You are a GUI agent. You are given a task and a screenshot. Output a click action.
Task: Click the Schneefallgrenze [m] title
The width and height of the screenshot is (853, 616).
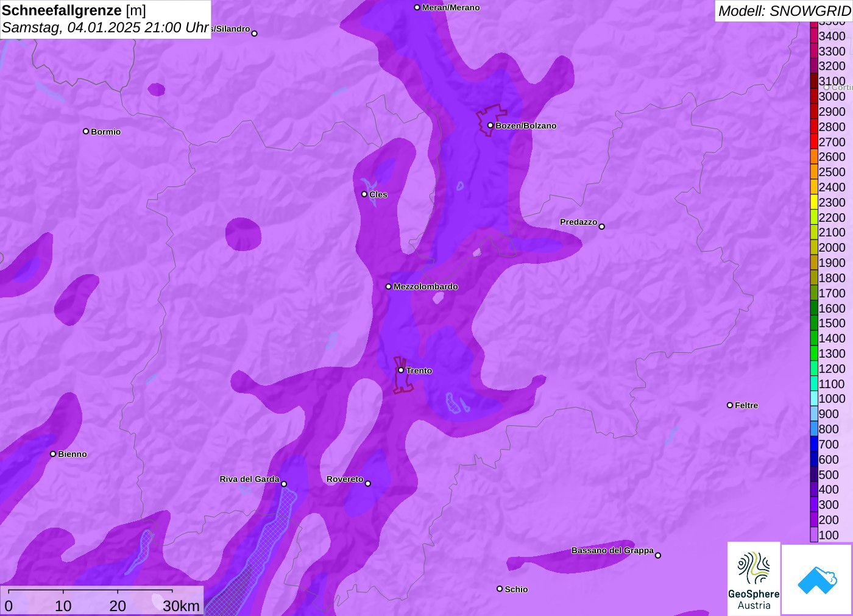(74, 10)
